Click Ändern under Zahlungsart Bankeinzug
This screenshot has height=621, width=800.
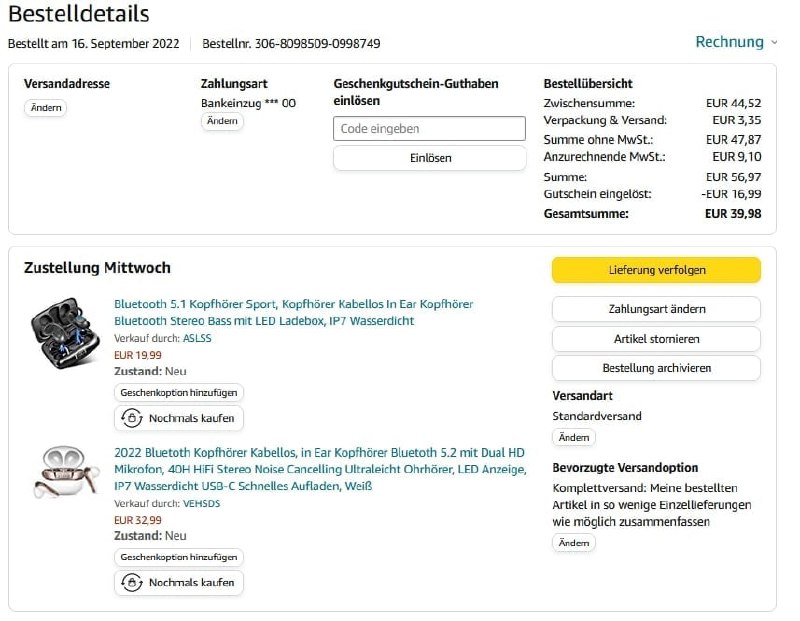click(x=222, y=121)
